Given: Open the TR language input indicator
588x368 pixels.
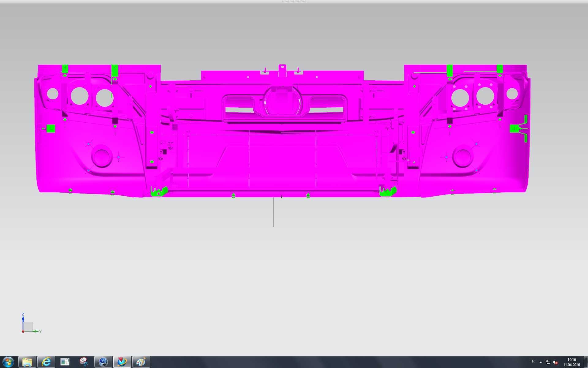Looking at the screenshot, I should pyautogui.click(x=532, y=362).
